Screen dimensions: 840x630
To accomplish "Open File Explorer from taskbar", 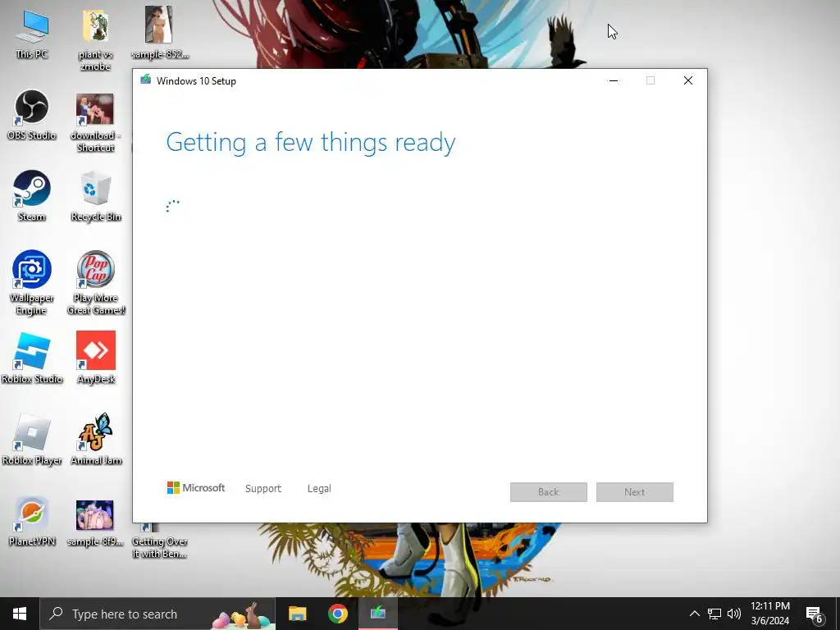I will point(297,614).
